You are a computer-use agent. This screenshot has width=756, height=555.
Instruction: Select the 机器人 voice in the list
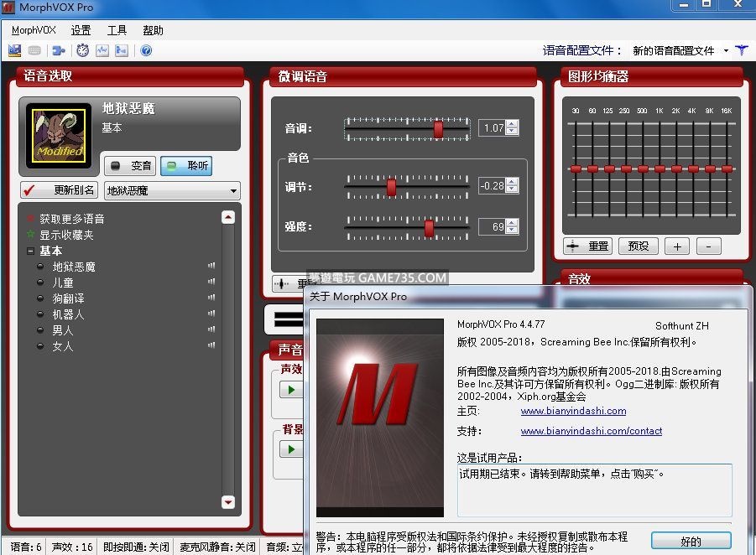pyautogui.click(x=68, y=314)
